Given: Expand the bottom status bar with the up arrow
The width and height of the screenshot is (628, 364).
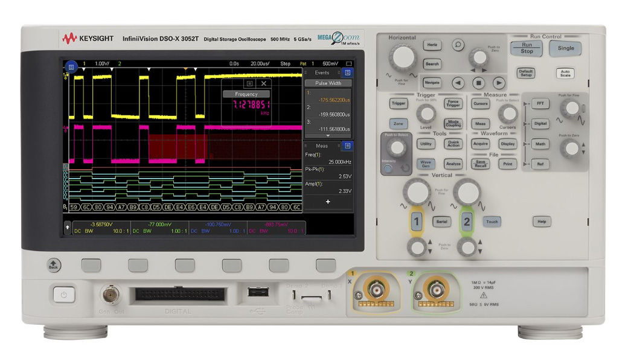Looking at the screenshot, I should click(68, 227).
